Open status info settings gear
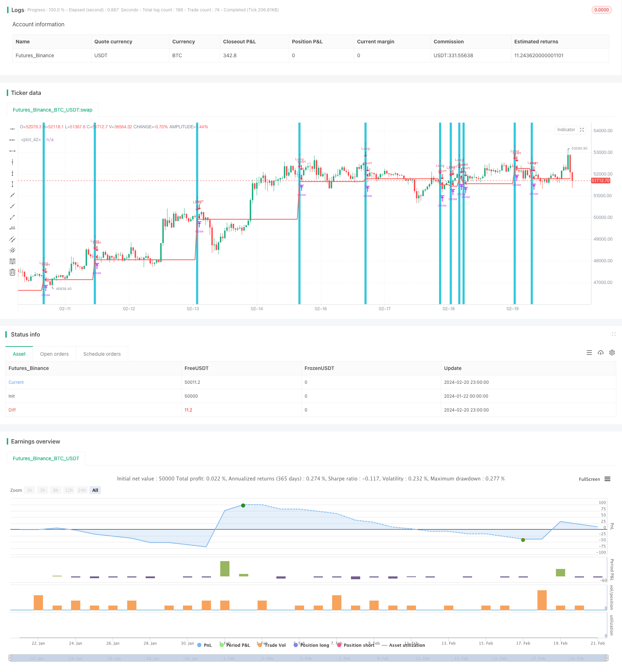 point(612,353)
